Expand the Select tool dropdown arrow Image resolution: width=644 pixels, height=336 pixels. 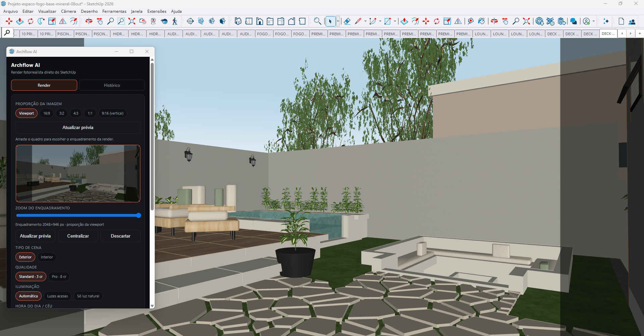click(x=338, y=21)
